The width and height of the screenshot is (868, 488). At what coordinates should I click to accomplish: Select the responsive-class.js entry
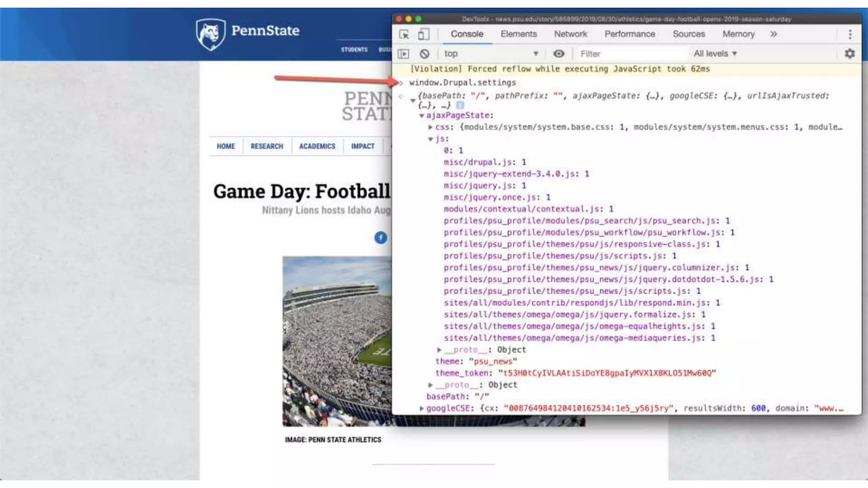(582, 244)
